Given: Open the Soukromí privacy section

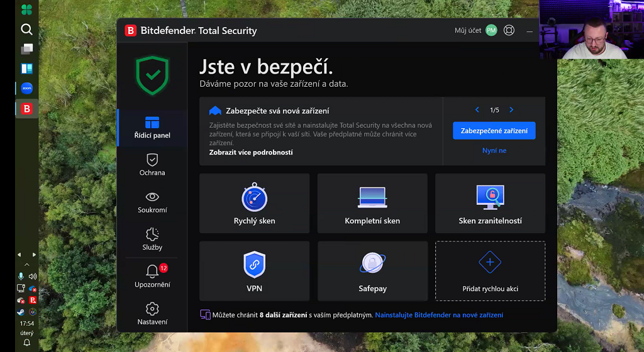Looking at the screenshot, I should [152, 202].
